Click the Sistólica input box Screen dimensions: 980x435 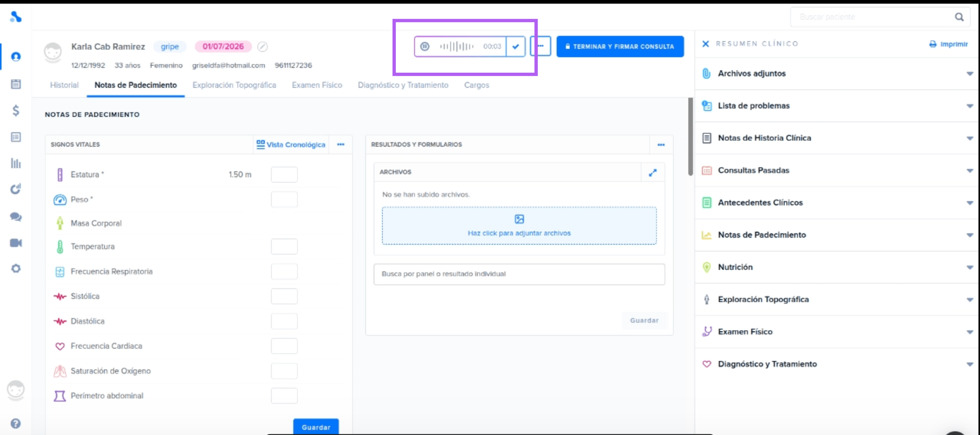coord(284,296)
